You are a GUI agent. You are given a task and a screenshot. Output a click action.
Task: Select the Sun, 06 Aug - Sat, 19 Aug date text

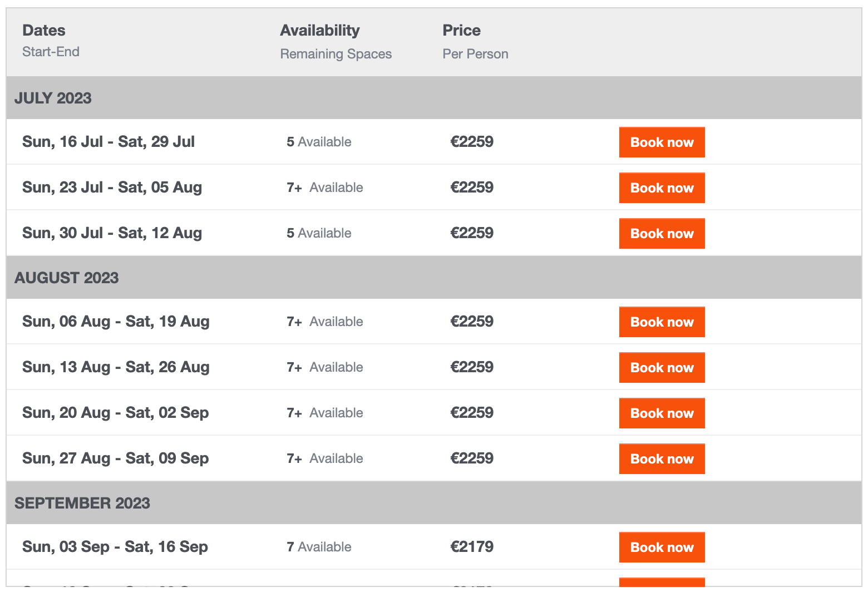coord(116,322)
